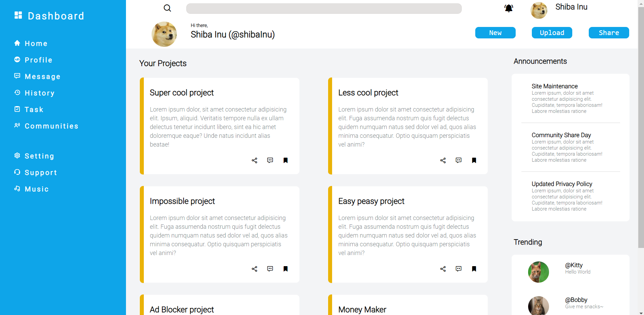Open the Setting menu entry
This screenshot has height=315, width=644.
pyautogui.click(x=39, y=156)
